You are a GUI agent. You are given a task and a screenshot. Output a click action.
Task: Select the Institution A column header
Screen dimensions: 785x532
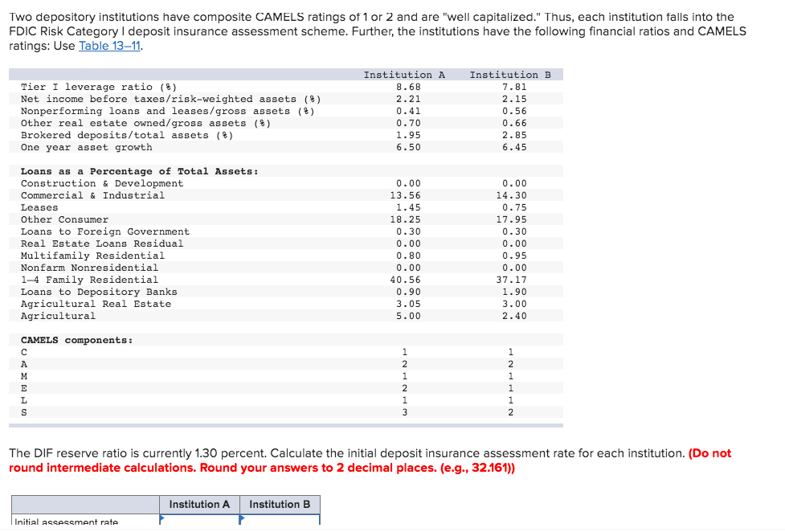click(x=199, y=505)
